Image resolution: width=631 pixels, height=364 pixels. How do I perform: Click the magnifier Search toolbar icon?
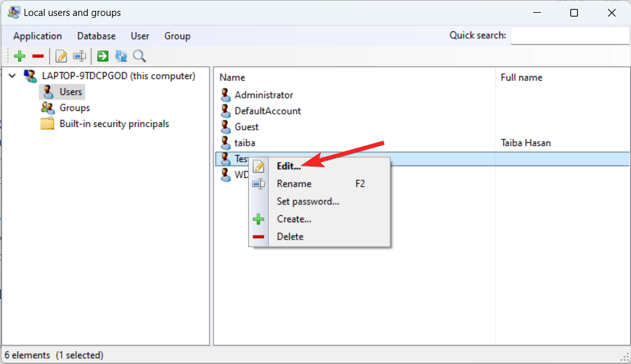tap(139, 56)
